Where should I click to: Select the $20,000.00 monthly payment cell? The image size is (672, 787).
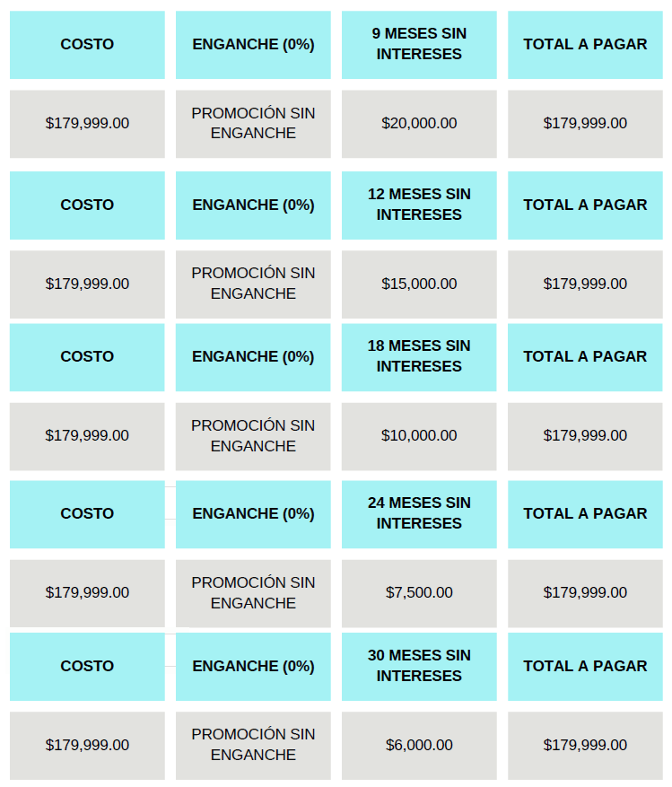pos(419,124)
